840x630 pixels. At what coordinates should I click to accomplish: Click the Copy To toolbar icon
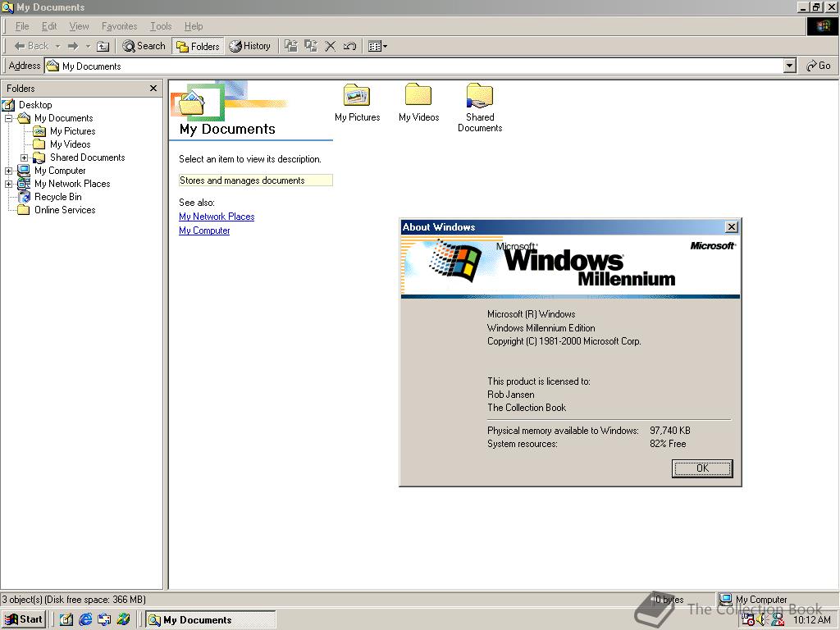click(x=311, y=46)
